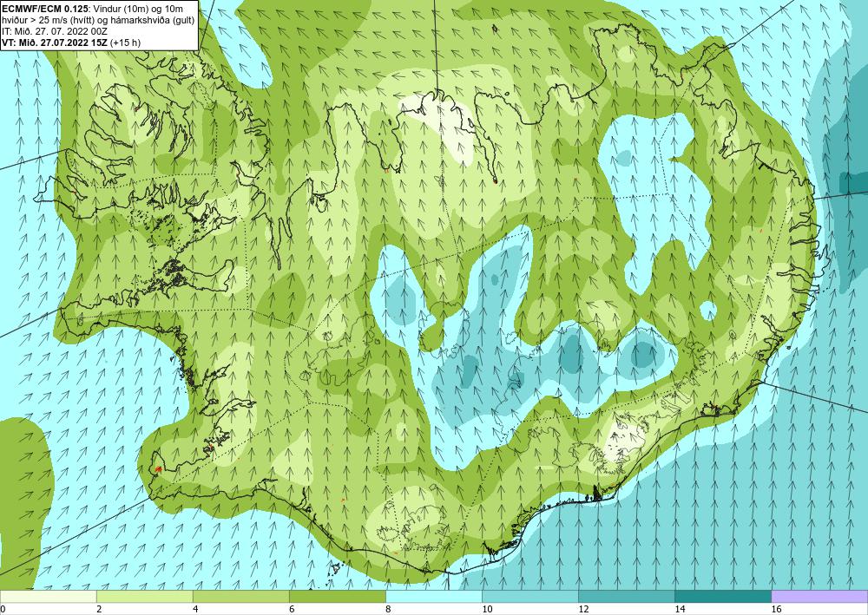Click the dark teal 14–16 m/s legend swatch
The image size is (868, 615).
[723, 596]
